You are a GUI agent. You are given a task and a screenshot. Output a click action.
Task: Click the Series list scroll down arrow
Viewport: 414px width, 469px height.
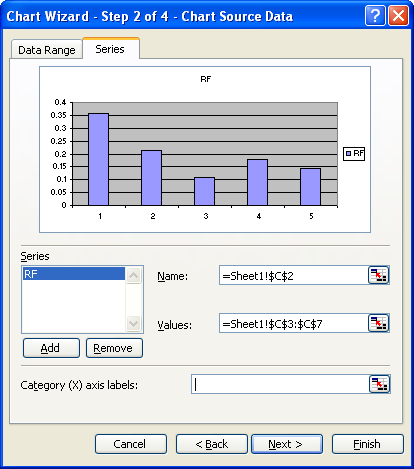(x=134, y=323)
